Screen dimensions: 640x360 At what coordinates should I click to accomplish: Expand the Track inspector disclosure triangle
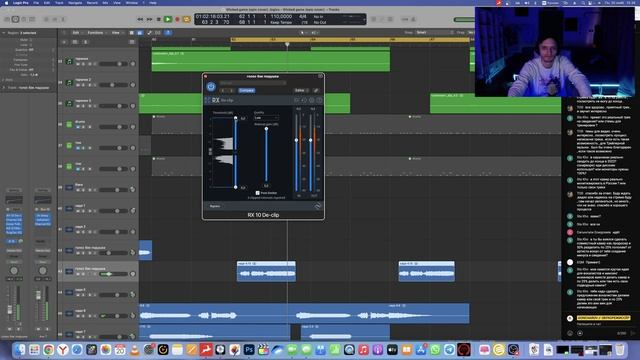4,87
